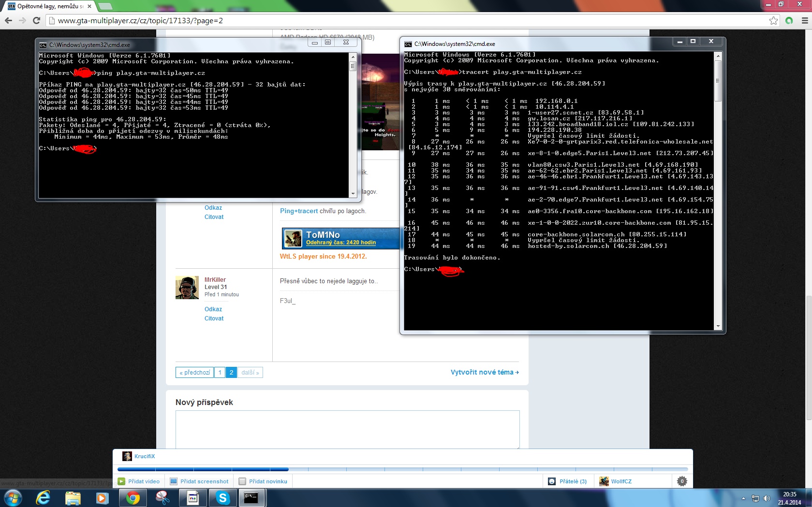The width and height of the screenshot is (812, 507).
Task: Click 'Citovat' under ToM1No's post
Action: [214, 217]
